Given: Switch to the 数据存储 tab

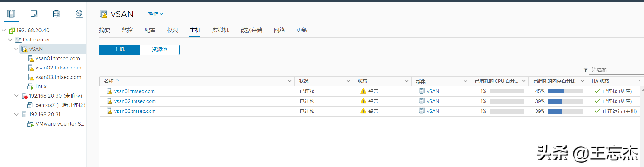Looking at the screenshot, I should 251,30.
